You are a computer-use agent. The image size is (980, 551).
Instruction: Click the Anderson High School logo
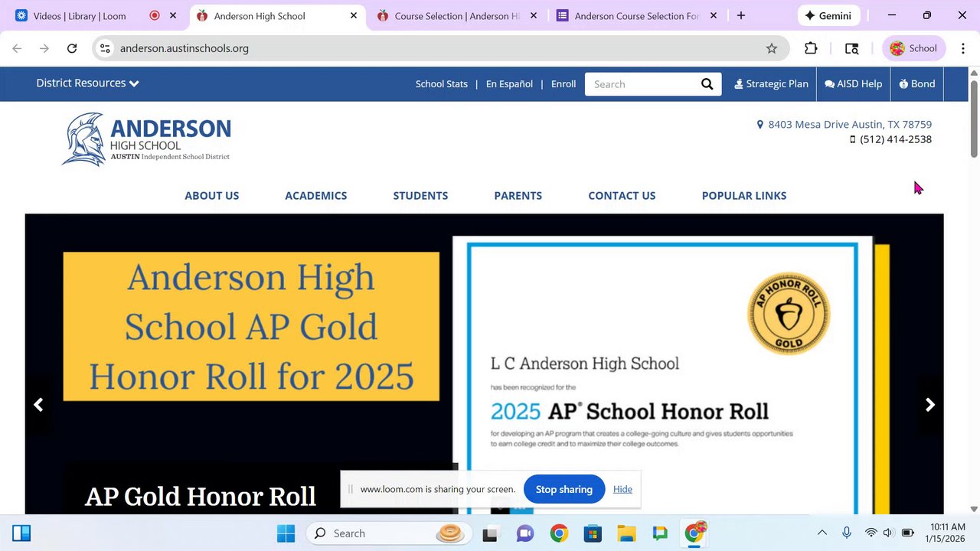click(146, 139)
